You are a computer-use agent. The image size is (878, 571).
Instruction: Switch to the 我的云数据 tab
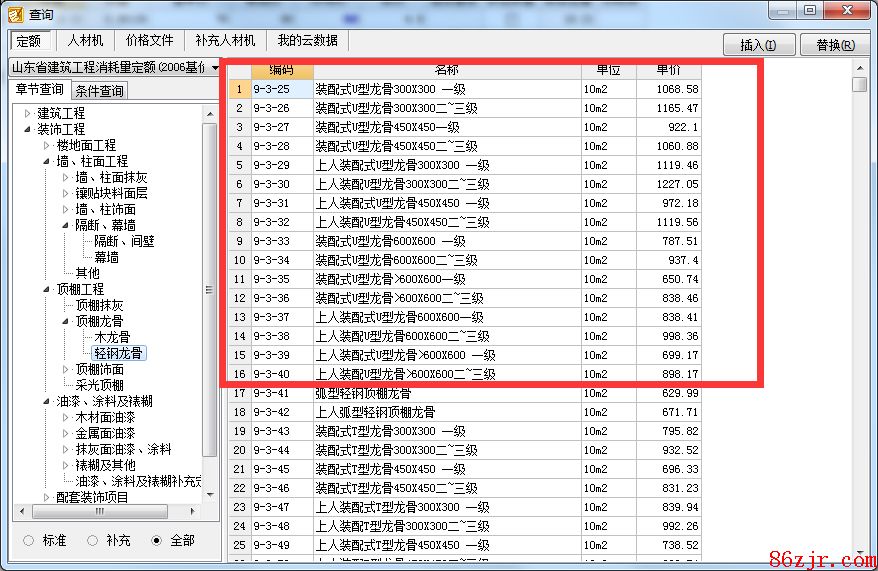coord(307,41)
